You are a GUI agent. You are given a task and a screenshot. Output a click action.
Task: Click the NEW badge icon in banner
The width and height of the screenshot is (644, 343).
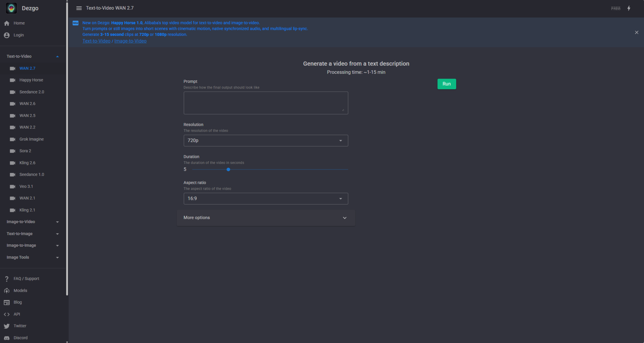tap(75, 23)
